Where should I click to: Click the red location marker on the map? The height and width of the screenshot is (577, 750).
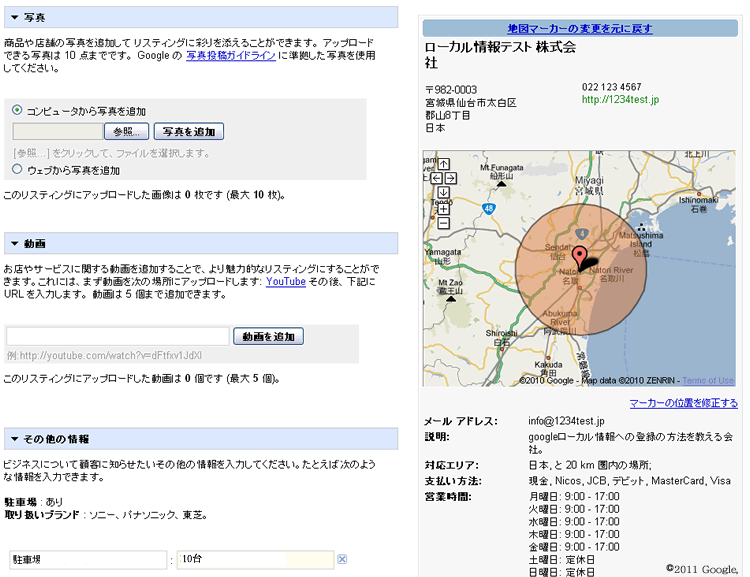(x=579, y=258)
